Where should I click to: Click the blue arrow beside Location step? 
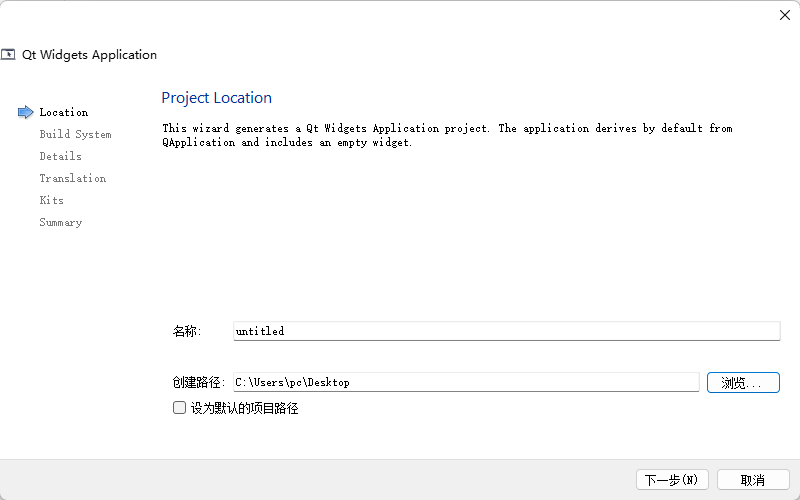click(x=26, y=112)
